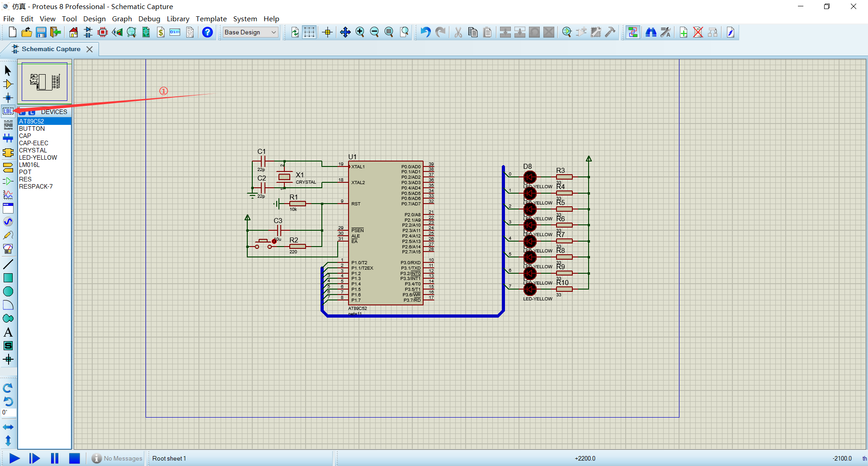
Task: Select the Text Script mode icon
Action: pos(8,125)
